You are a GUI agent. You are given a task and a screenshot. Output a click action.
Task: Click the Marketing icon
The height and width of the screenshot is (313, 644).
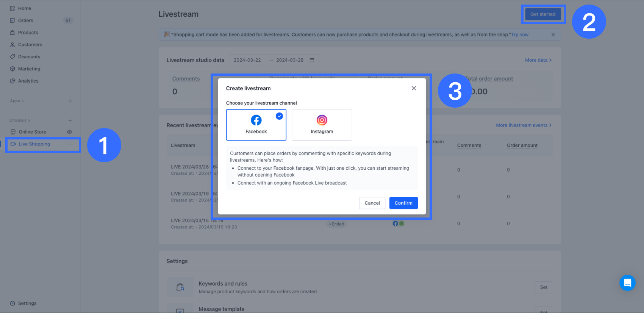(x=13, y=69)
